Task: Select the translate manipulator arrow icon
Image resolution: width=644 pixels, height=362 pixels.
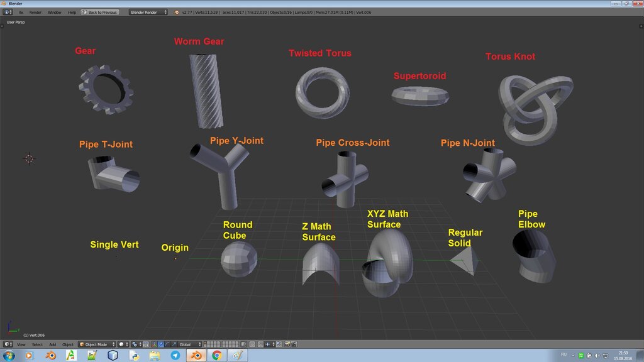Action: (x=160, y=344)
